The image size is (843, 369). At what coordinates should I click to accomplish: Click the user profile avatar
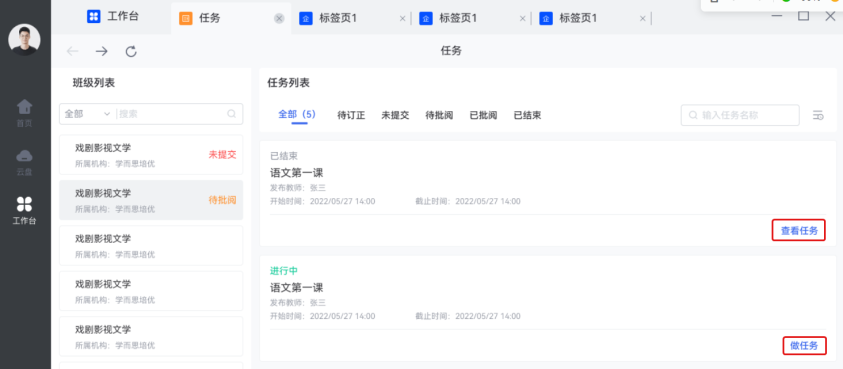click(x=24, y=39)
